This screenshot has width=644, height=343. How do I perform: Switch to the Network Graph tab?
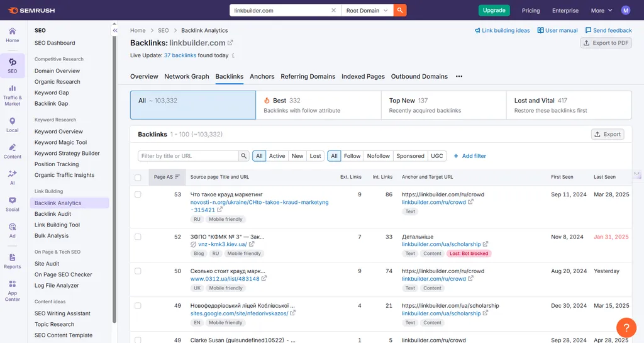point(186,76)
